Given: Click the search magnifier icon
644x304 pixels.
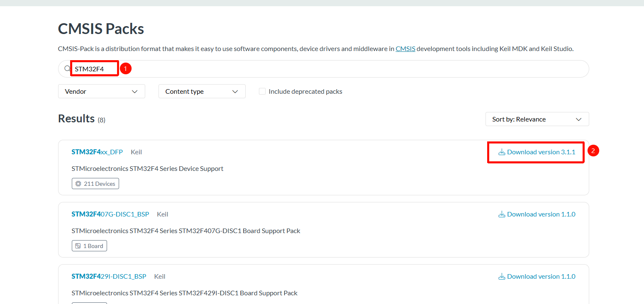Looking at the screenshot, I should [x=67, y=69].
